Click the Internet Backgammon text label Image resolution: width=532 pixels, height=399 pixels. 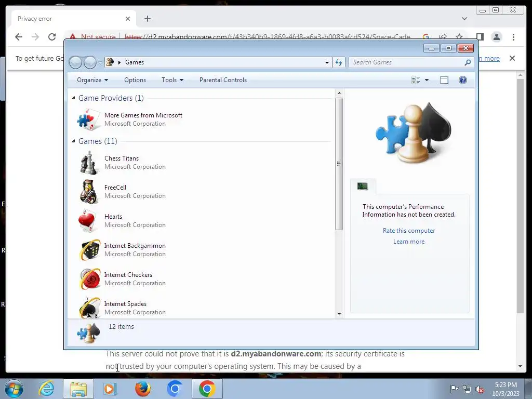point(135,246)
